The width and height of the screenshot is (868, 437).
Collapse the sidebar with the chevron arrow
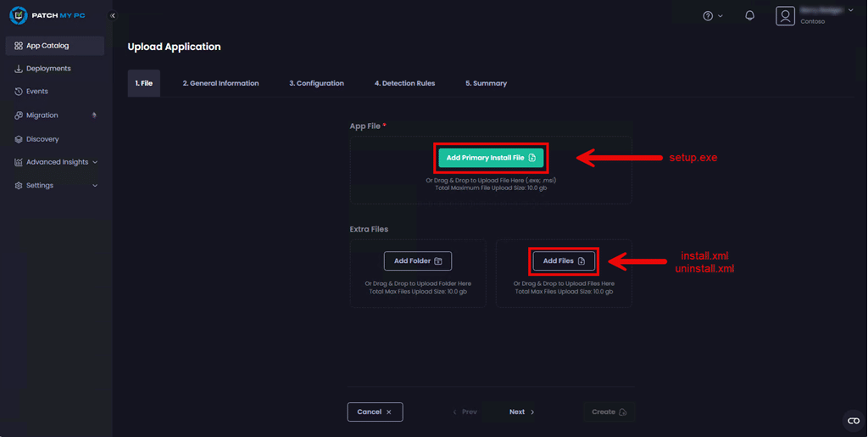[x=113, y=15]
